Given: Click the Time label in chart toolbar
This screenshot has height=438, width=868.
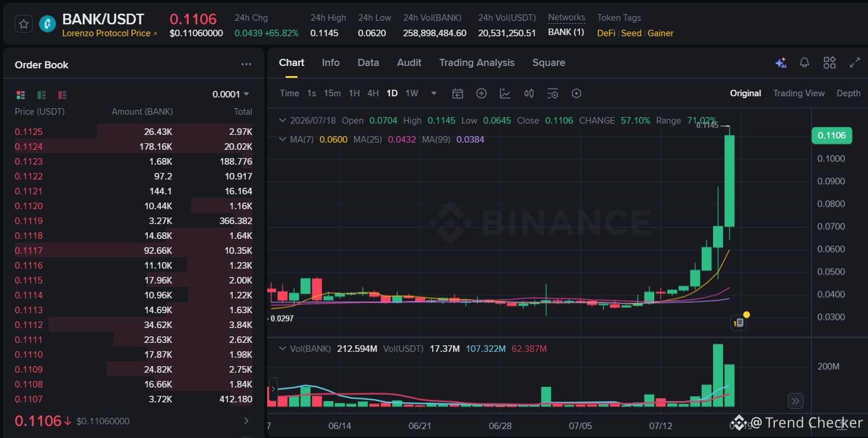Looking at the screenshot, I should point(290,93).
